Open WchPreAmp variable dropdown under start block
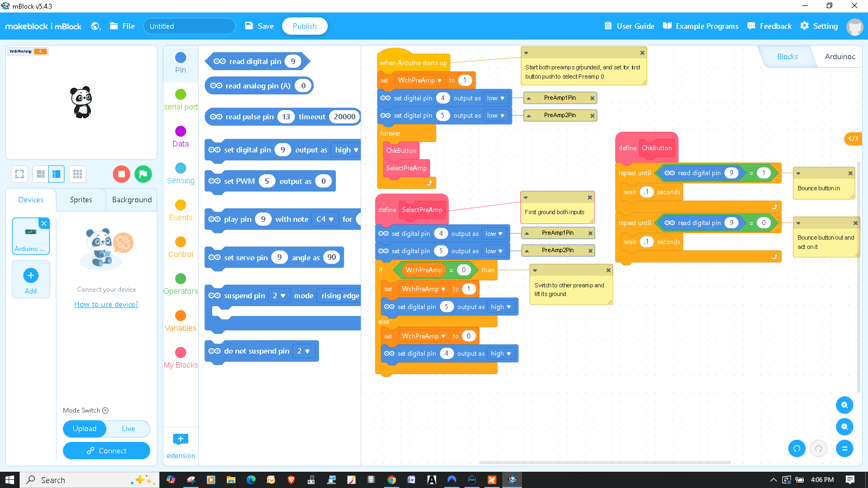Image resolution: width=868 pixels, height=488 pixels. 419,80
